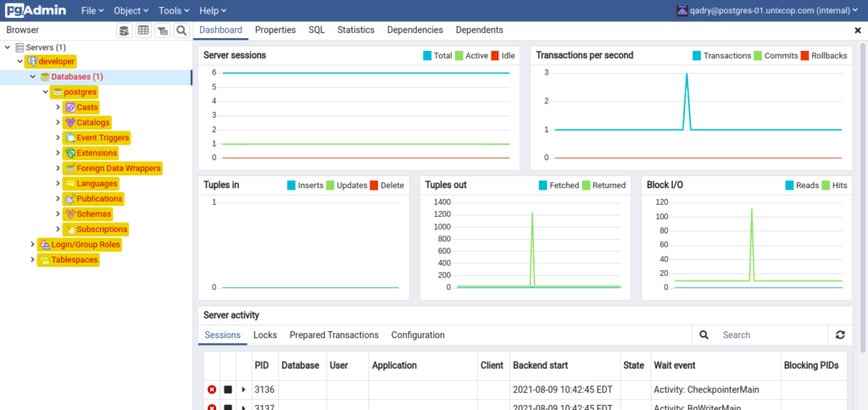
Task: Click the Extensions node icon
Action: point(70,152)
